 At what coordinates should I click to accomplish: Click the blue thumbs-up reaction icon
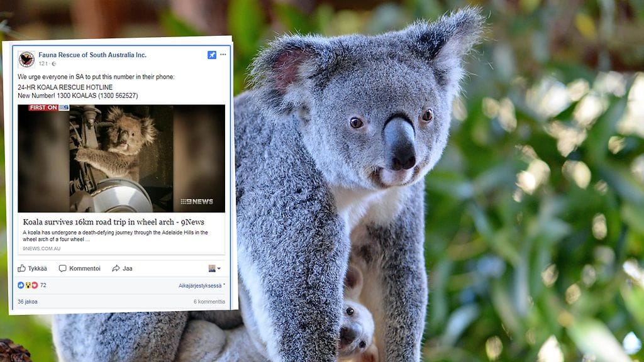21,285
